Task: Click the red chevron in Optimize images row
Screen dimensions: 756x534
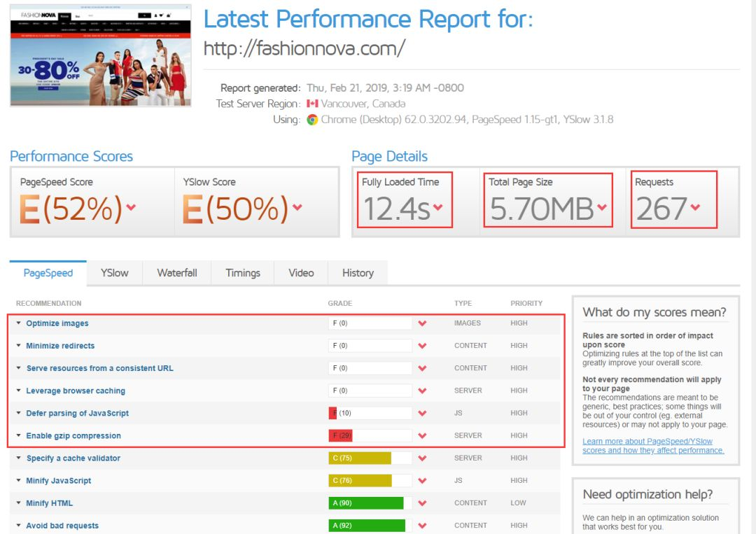Action: pyautogui.click(x=422, y=323)
